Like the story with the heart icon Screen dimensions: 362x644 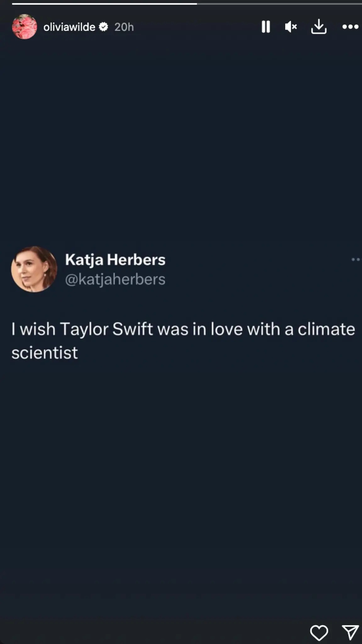[x=319, y=632]
